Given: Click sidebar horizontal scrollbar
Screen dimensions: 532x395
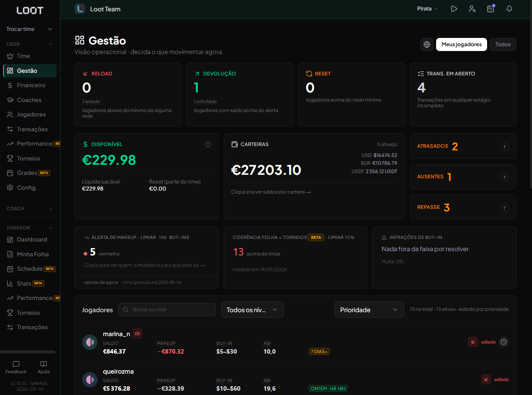Looking at the screenshot, I should [27, 352].
